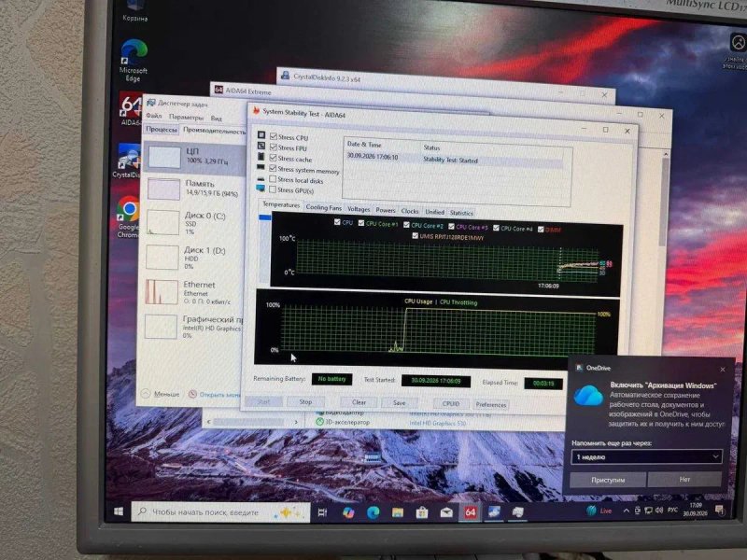
Task: Enable the Stress GPU(s) checkbox
Action: coord(273,189)
